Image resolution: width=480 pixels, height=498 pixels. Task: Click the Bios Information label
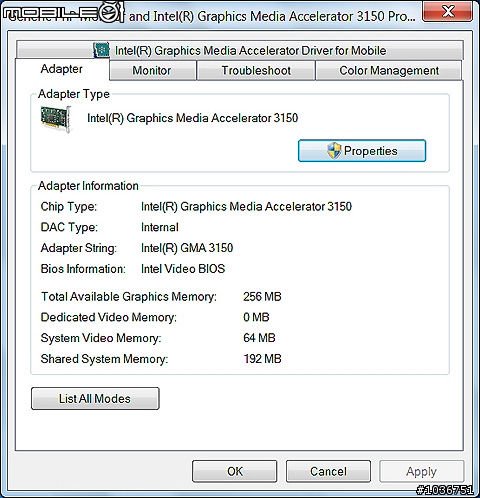coord(83,269)
